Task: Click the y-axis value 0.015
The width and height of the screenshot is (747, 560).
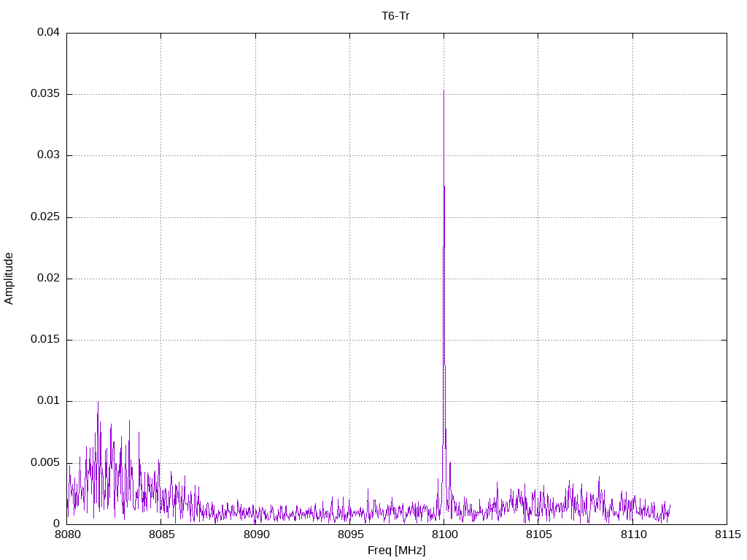Action: [x=45, y=339]
